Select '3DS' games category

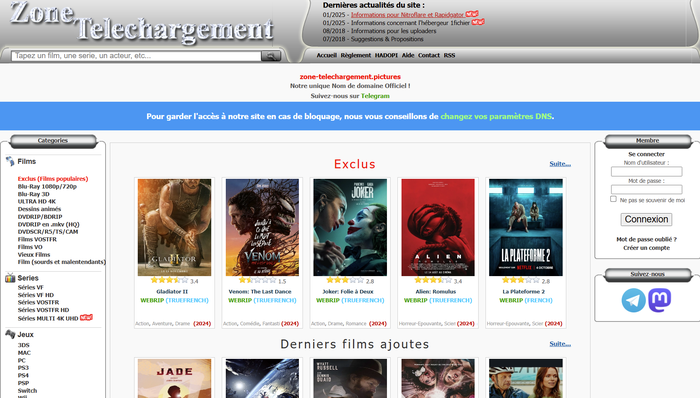click(x=24, y=345)
